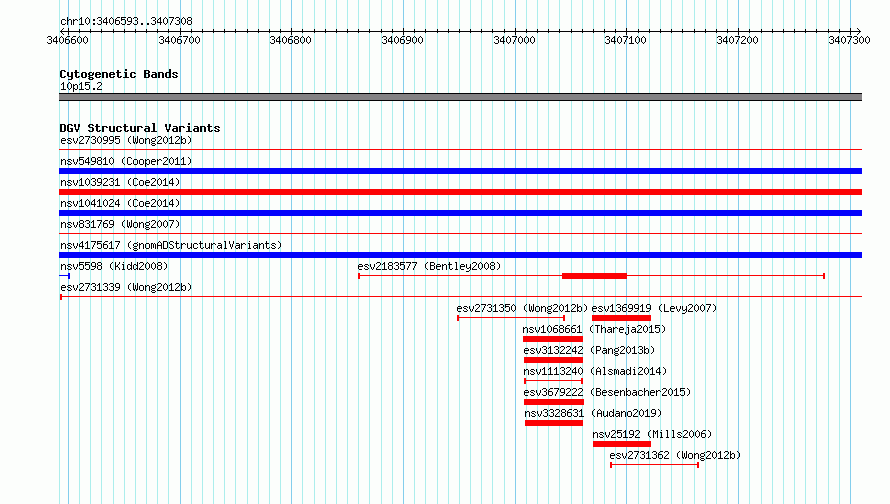Open nsv1068661 (Thareja2015) label
Image resolution: width=890 pixels, height=504 pixels.
point(594,329)
